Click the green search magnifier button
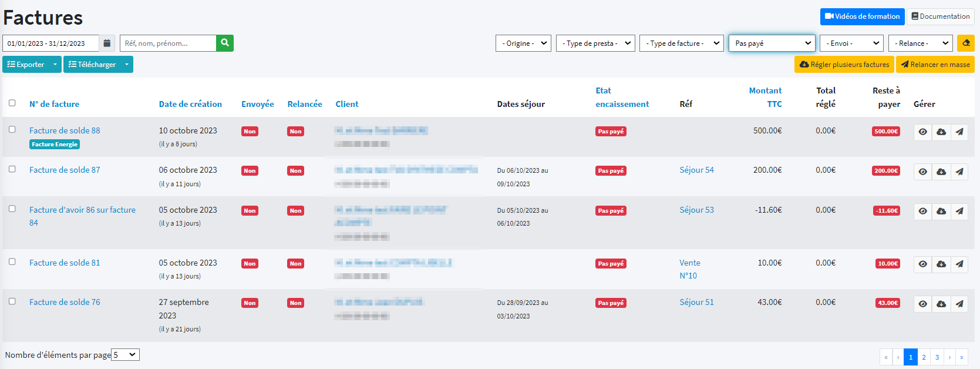980x369 pixels. 225,43
